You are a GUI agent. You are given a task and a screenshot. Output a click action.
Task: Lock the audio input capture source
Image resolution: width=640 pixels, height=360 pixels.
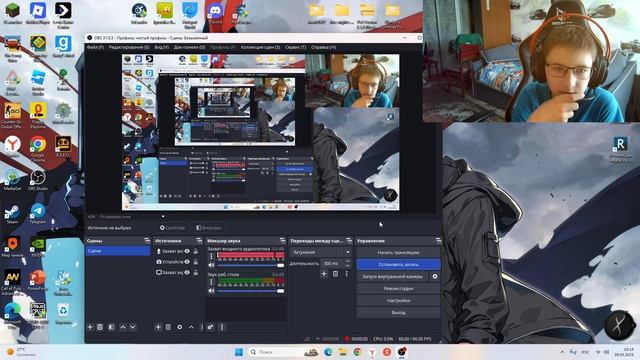[x=196, y=251]
